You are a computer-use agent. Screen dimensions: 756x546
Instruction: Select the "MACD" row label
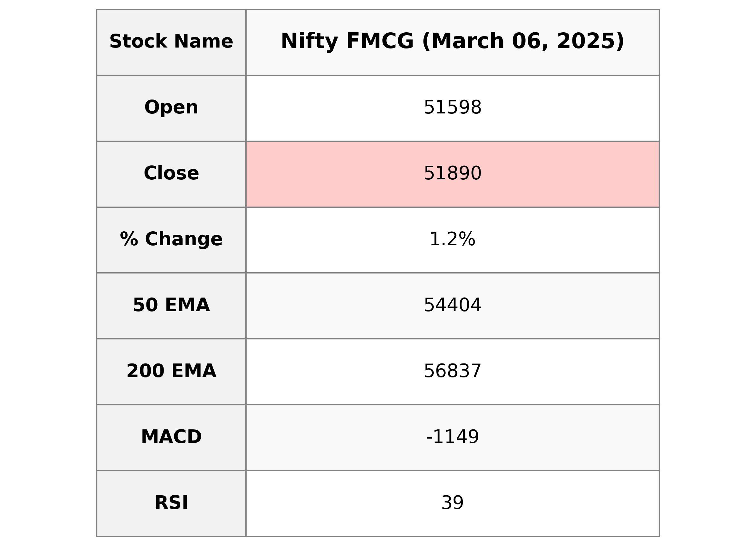[x=171, y=437]
